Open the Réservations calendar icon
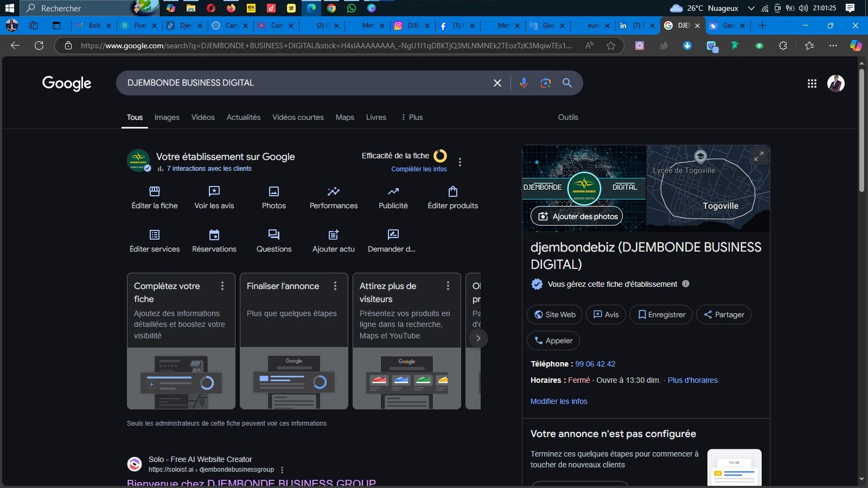The image size is (868, 488). [x=214, y=235]
